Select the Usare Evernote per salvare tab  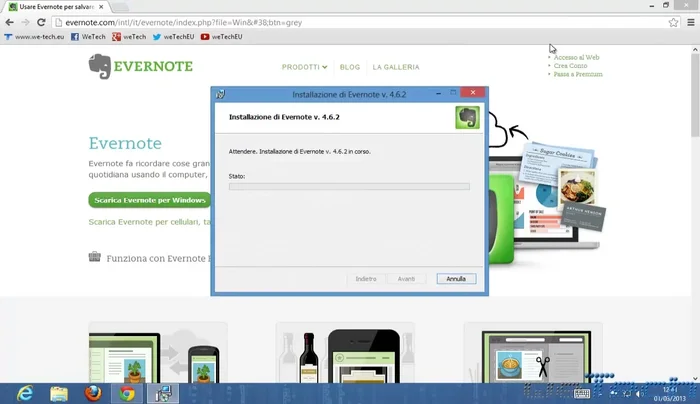56,7
